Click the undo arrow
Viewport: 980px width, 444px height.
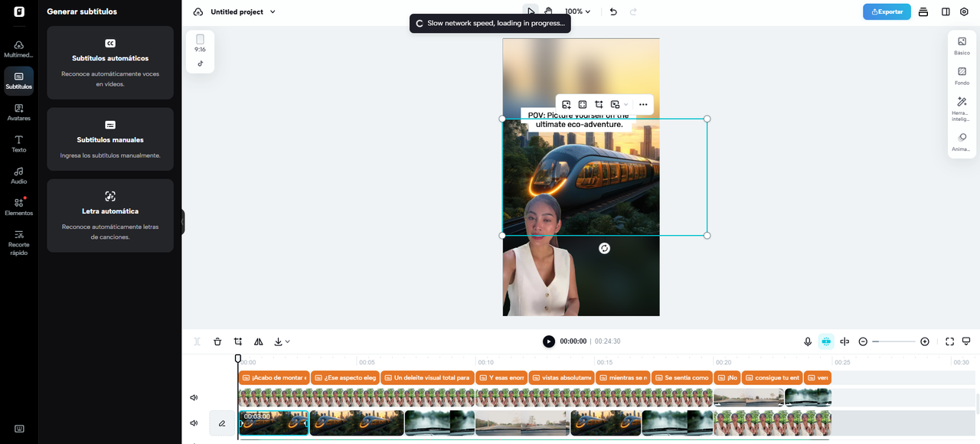tap(613, 11)
